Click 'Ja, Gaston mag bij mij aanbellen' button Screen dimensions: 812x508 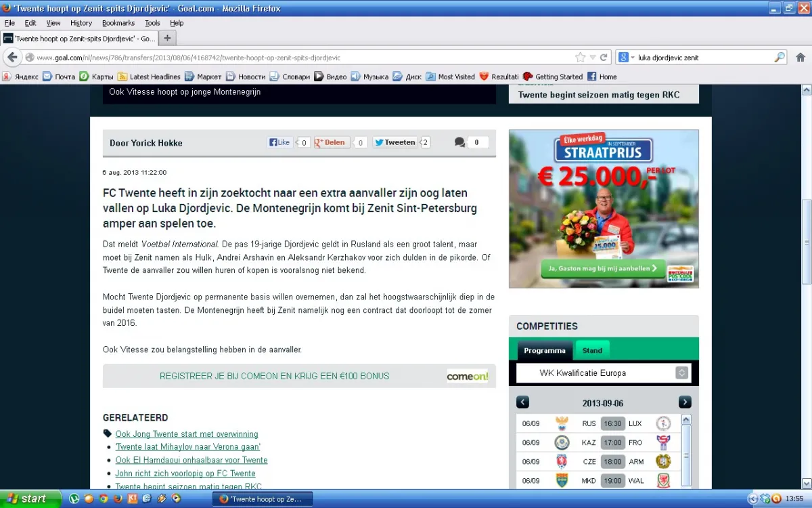pyautogui.click(x=604, y=268)
